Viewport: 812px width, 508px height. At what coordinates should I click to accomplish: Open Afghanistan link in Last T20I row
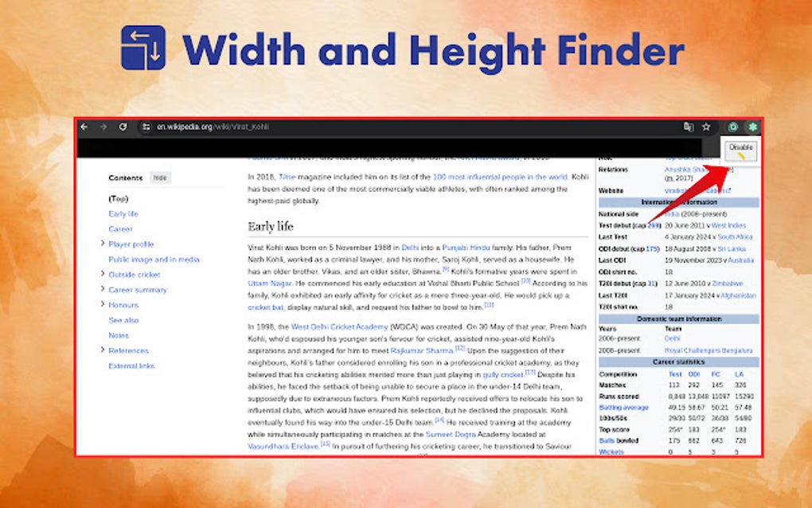click(738, 295)
